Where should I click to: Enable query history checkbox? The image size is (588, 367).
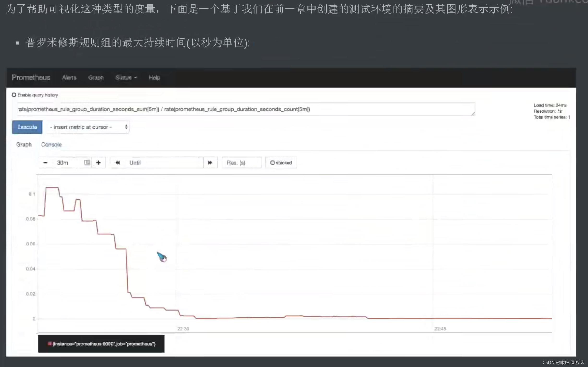(x=14, y=95)
